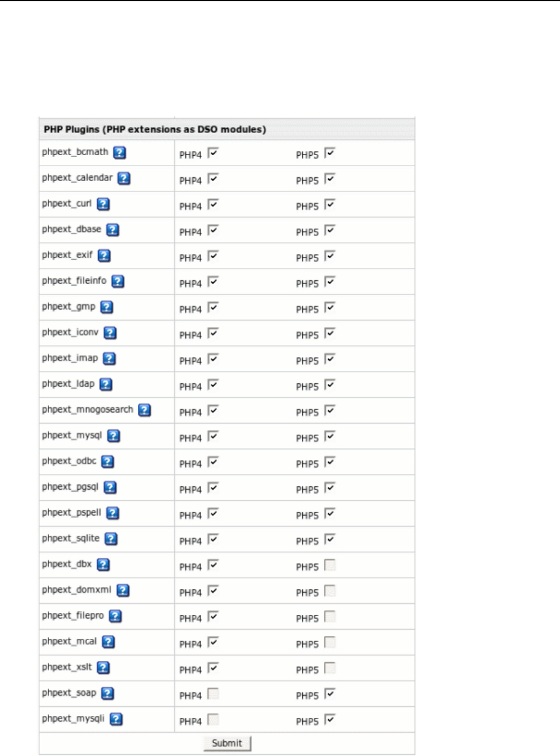Open help for phpext_curl
Viewport: 560px width, 756px height.
pyautogui.click(x=103, y=204)
